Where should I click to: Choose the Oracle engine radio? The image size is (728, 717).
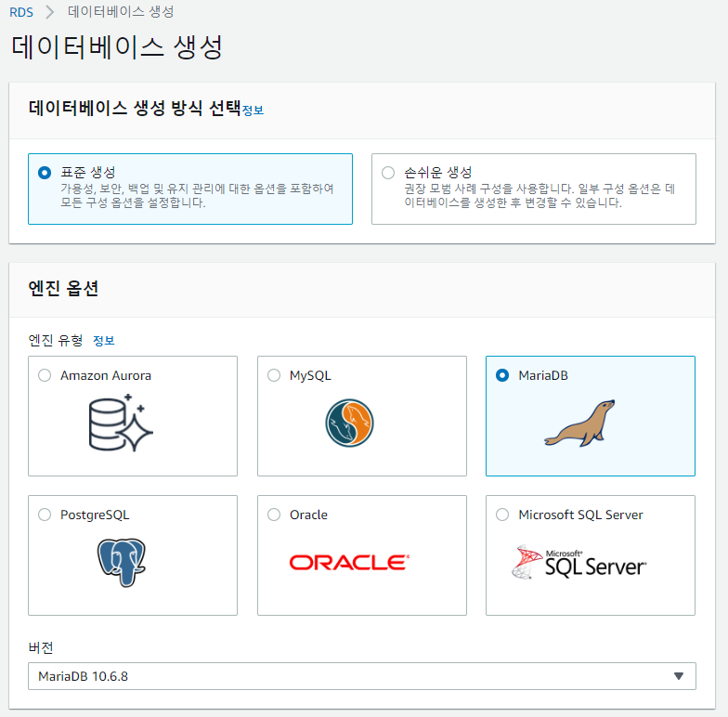(274, 515)
